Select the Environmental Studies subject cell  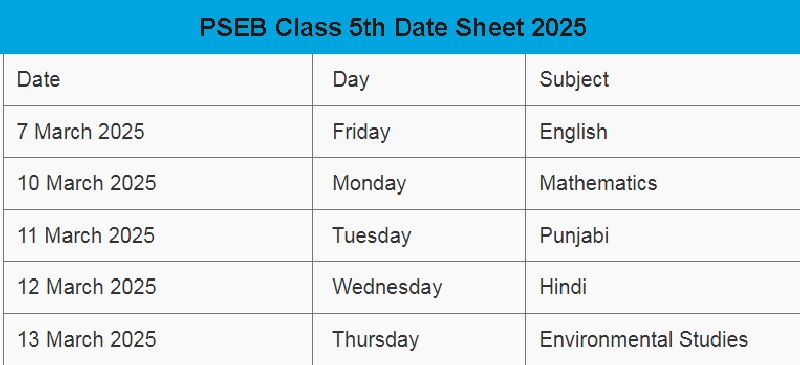pyautogui.click(x=663, y=339)
